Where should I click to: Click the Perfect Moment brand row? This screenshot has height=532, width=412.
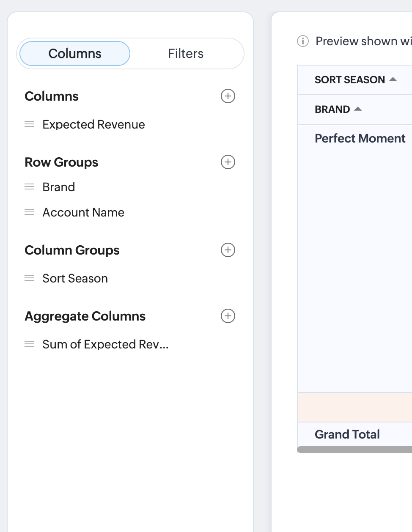tap(360, 138)
